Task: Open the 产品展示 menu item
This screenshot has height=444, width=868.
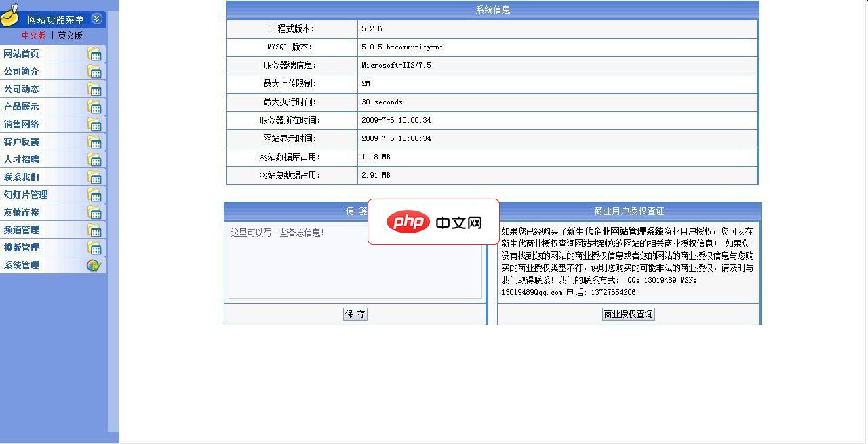Action: click(x=53, y=106)
